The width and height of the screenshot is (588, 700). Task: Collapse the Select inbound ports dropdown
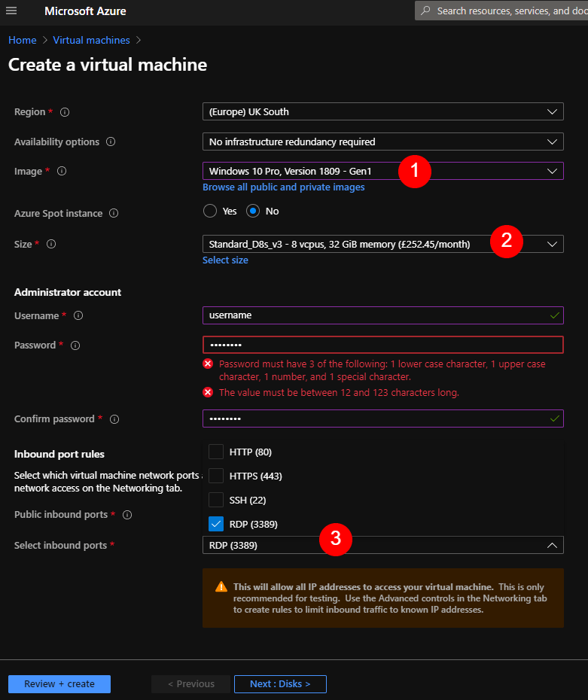pos(383,545)
